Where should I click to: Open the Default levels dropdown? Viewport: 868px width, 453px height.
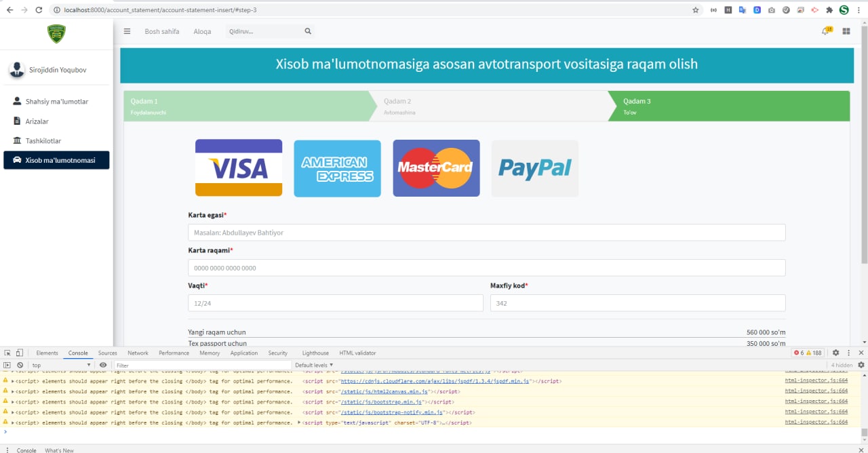click(x=314, y=365)
